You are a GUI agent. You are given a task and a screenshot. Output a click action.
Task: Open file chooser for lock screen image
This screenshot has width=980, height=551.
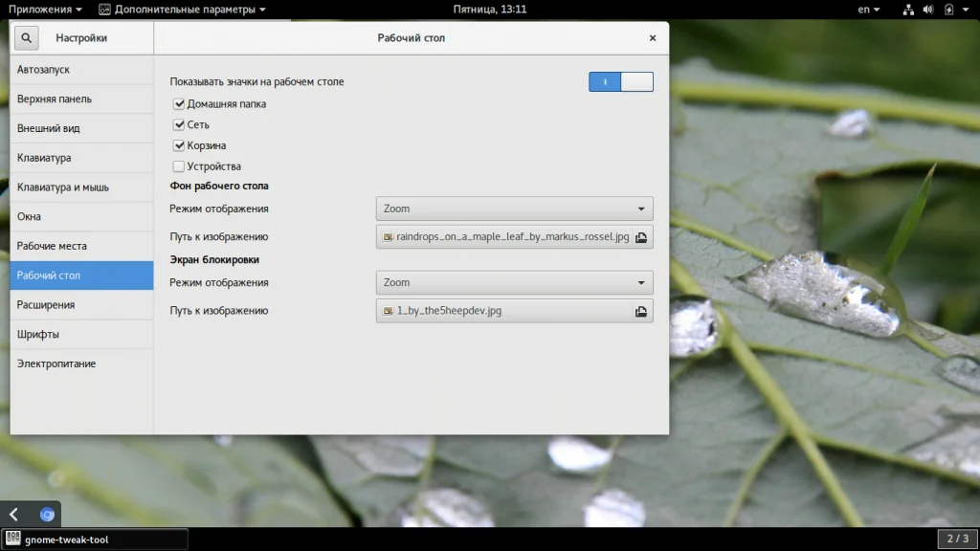[x=640, y=311]
